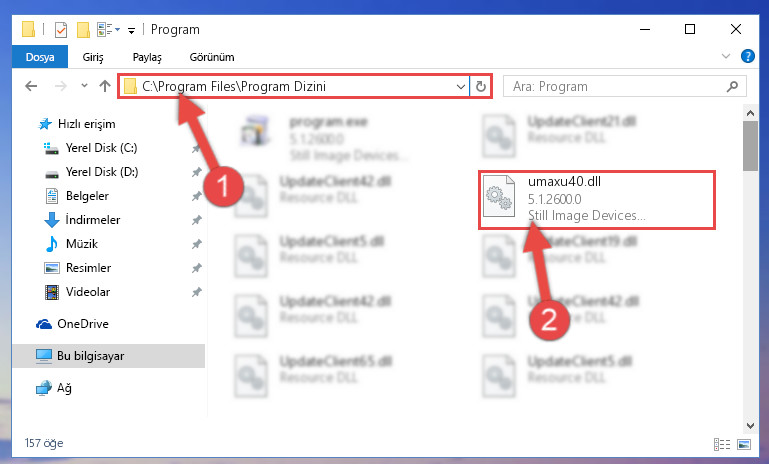Screen dimensions: 769x464
Task: Click the New folder quick access icon
Action: coord(83,30)
